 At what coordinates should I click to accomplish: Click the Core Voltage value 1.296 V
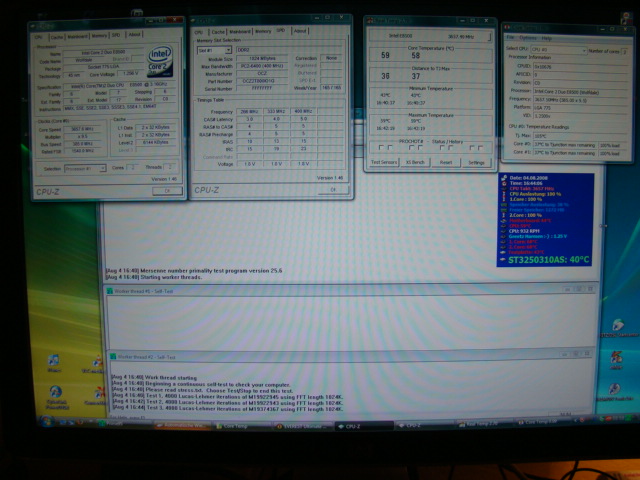(129, 73)
